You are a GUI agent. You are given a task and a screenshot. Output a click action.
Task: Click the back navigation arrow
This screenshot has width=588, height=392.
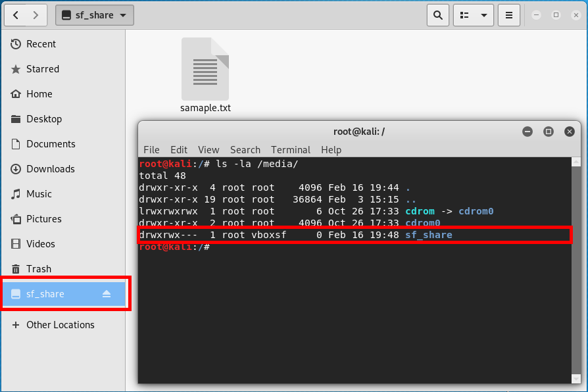click(x=14, y=14)
